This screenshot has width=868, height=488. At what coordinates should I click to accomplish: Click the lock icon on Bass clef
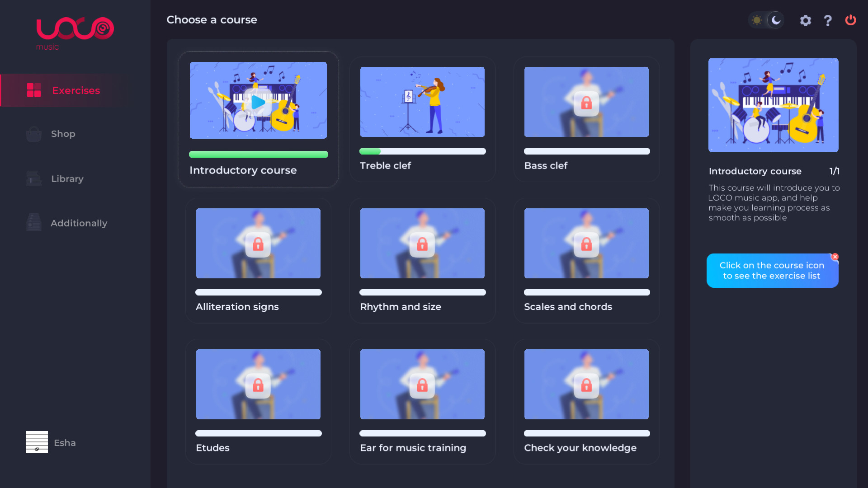(x=586, y=103)
